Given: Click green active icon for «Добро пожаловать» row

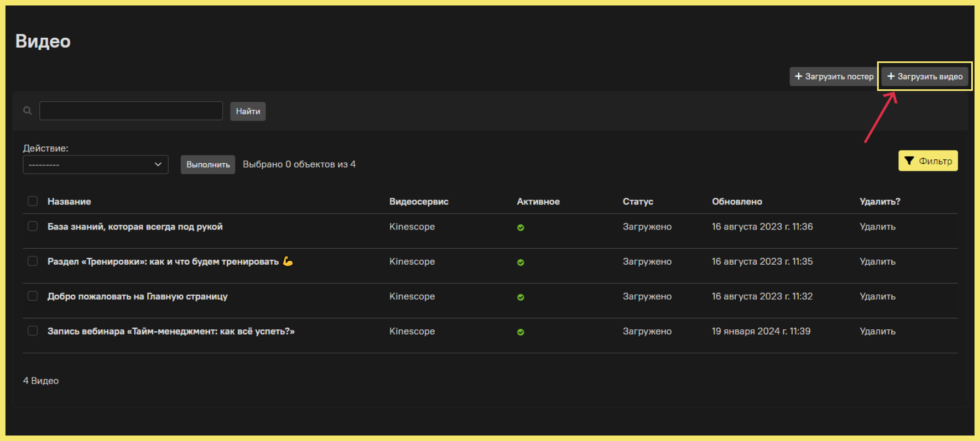Looking at the screenshot, I should pos(521,297).
